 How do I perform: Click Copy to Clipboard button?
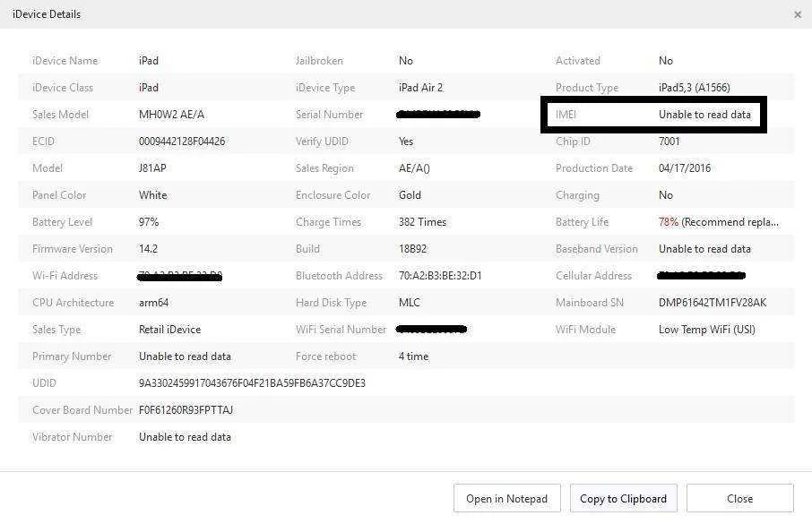(624, 499)
